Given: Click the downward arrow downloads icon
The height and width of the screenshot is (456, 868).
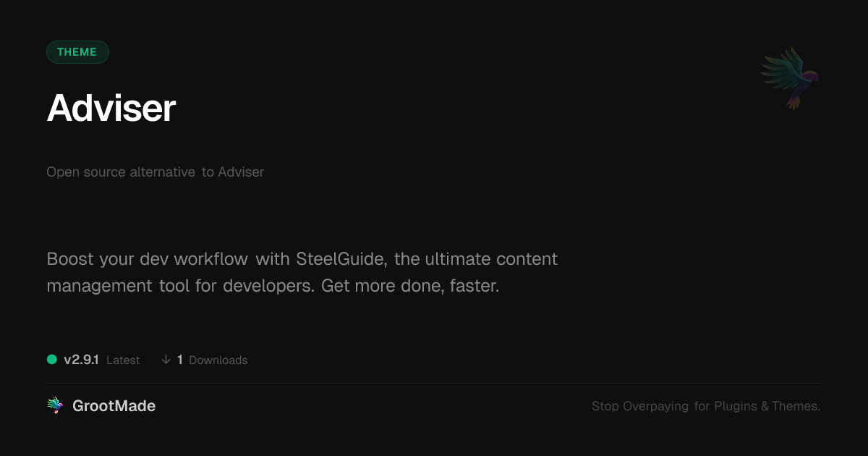Looking at the screenshot, I should [166, 360].
